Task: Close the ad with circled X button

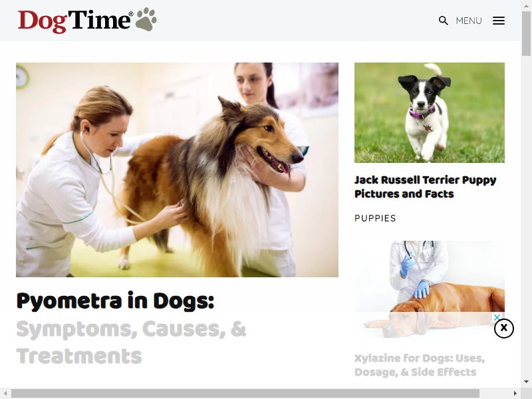Action: click(504, 329)
